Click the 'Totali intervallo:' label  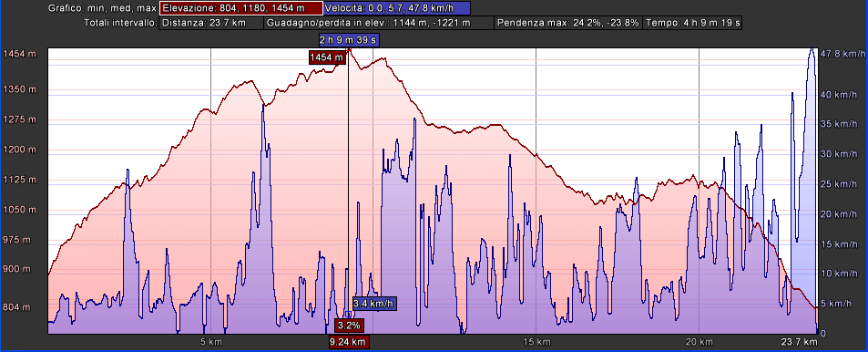click(x=119, y=24)
